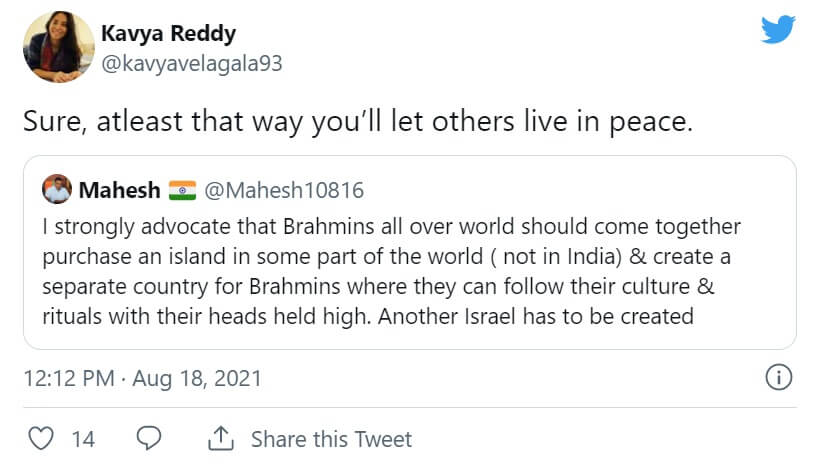Click Mahesh's small avatar in quoted tweet
This screenshot has width=814, height=467.
click(x=56, y=189)
